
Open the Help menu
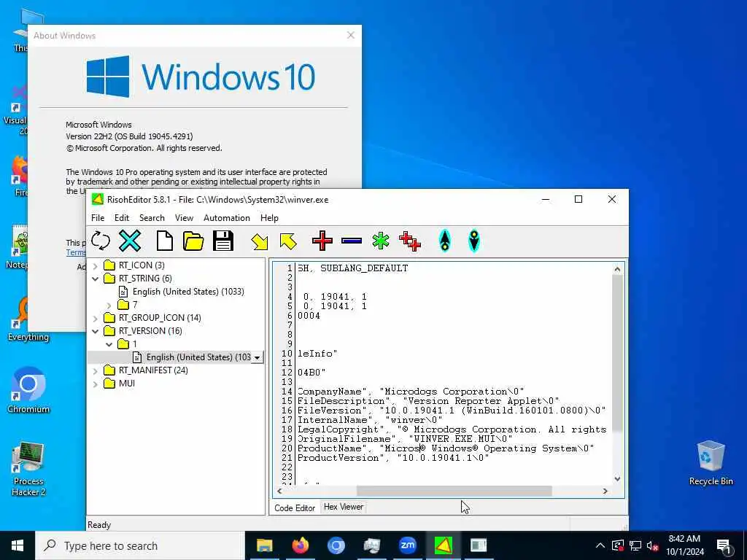tap(269, 217)
